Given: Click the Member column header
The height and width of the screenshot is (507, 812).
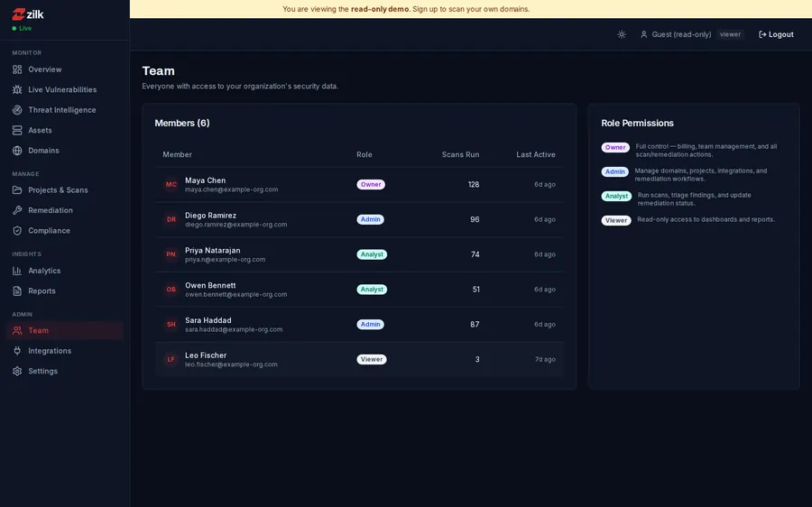Looking at the screenshot, I should [177, 154].
